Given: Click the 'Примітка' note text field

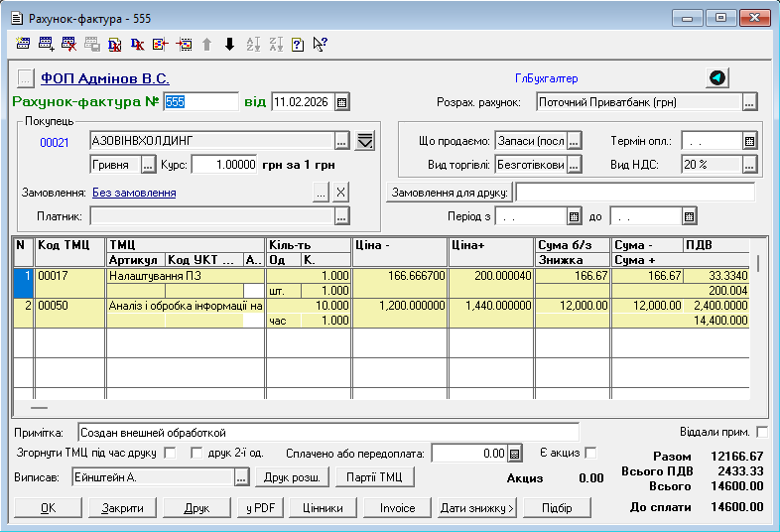Looking at the screenshot, I should tap(327, 433).
